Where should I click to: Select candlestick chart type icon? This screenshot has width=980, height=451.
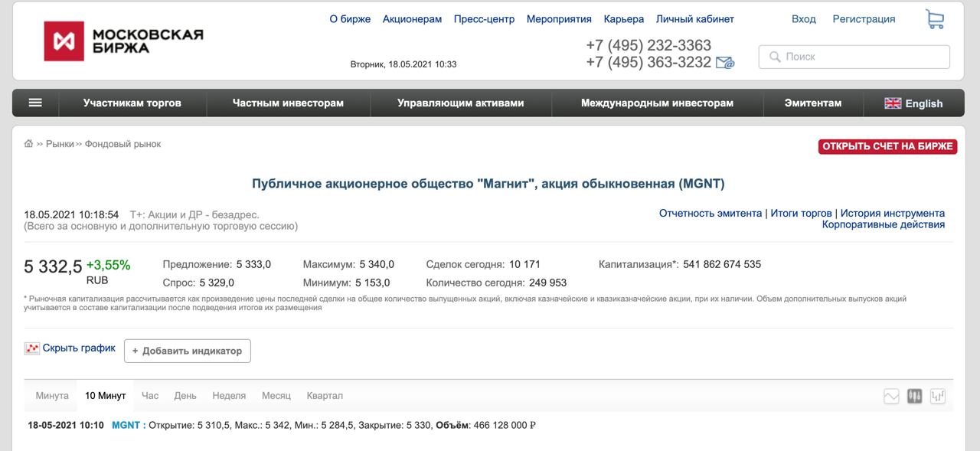point(914,396)
